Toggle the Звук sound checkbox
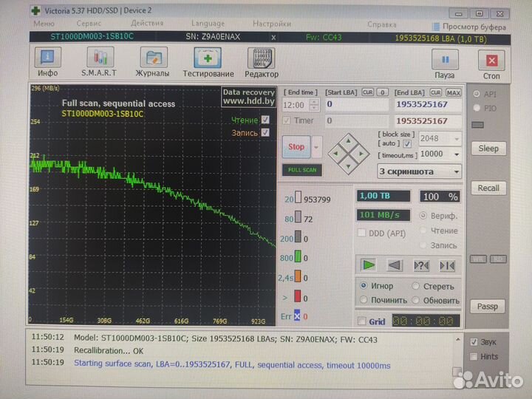 [474, 342]
